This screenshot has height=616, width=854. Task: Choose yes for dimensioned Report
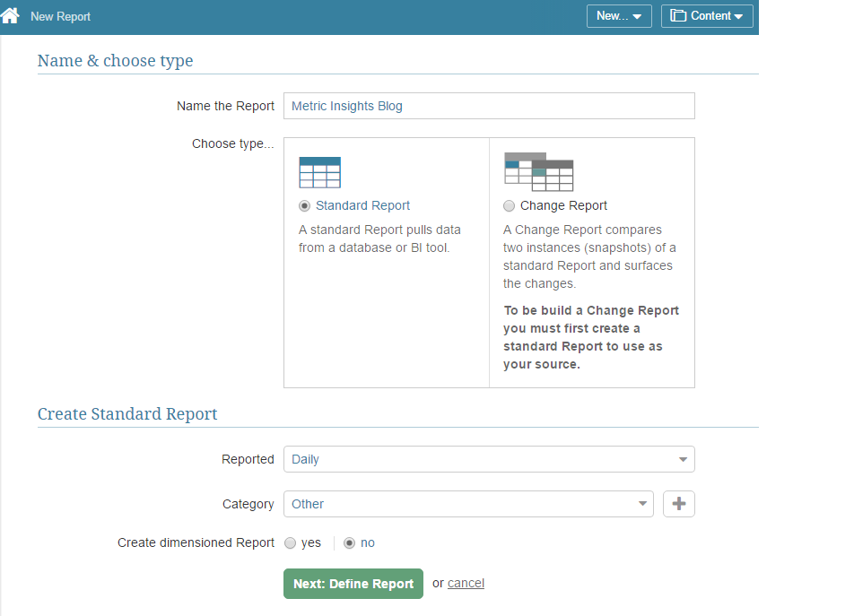[290, 542]
